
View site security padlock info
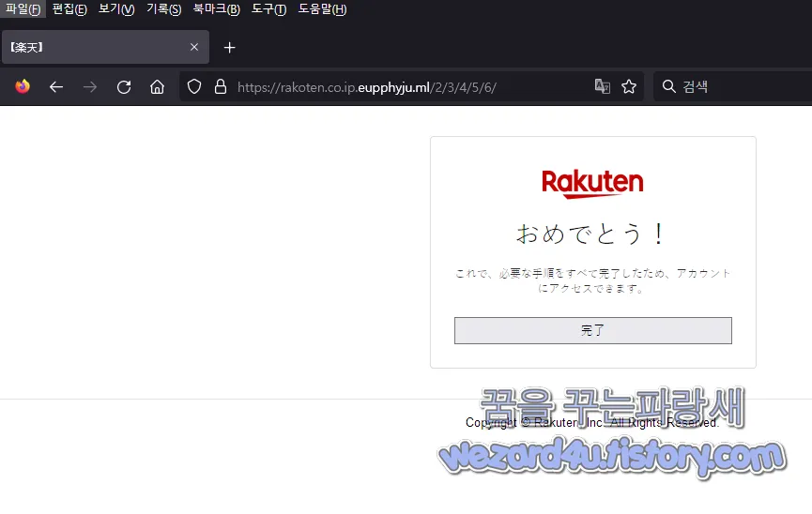pos(221,86)
